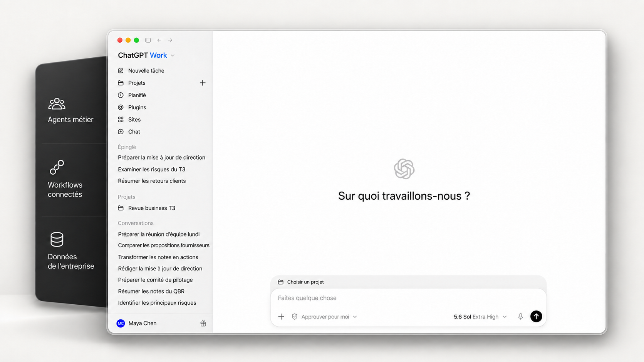Open conversation Préparer la réunion d'équipe lundi
Screen dimensions: 644x362
[159, 234]
